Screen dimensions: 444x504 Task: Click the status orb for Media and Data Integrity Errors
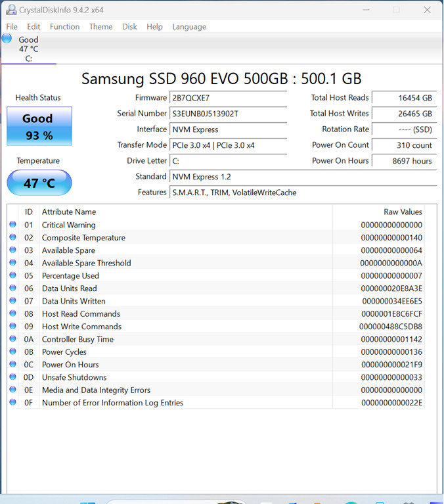coord(13,390)
